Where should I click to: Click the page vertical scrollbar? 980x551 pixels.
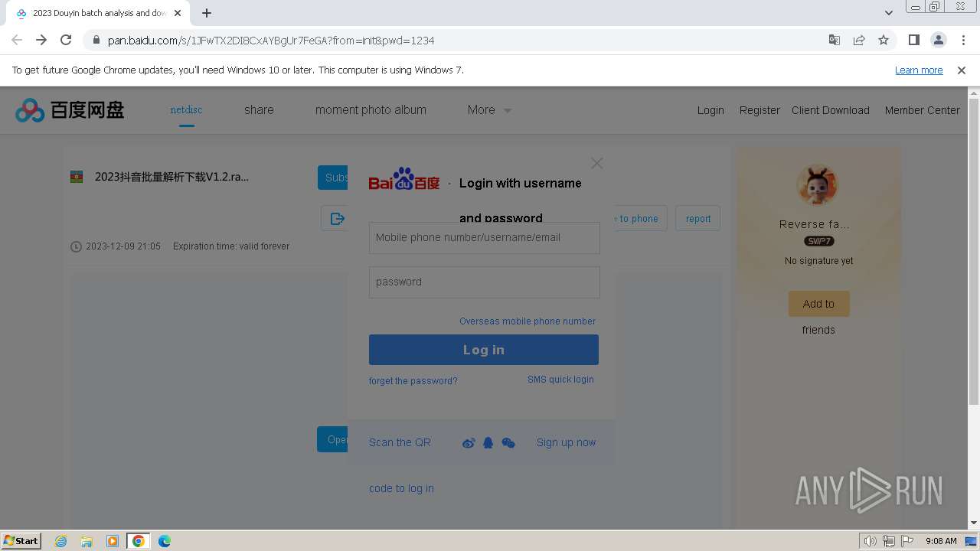[973, 252]
